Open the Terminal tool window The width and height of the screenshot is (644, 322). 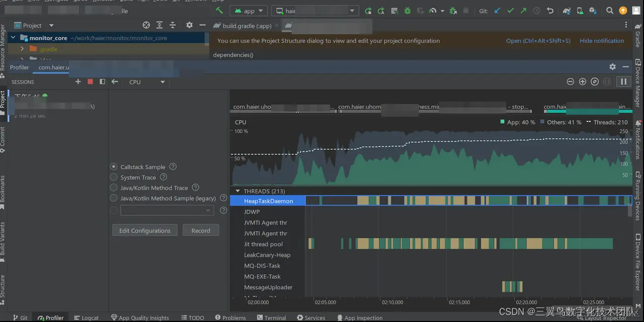(271, 317)
